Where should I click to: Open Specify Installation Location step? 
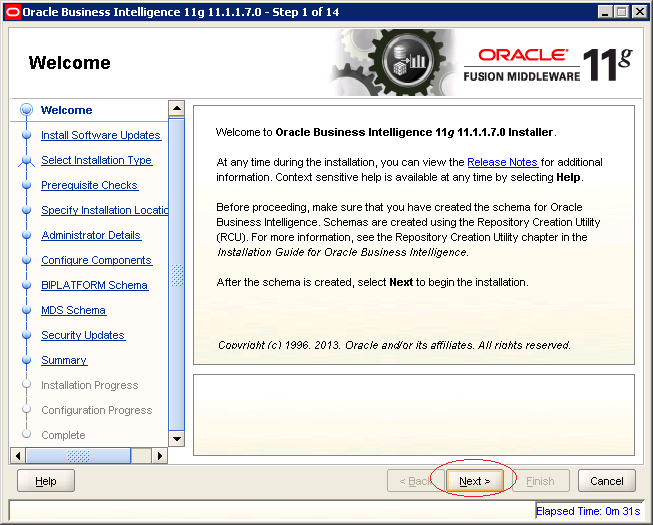point(105,210)
